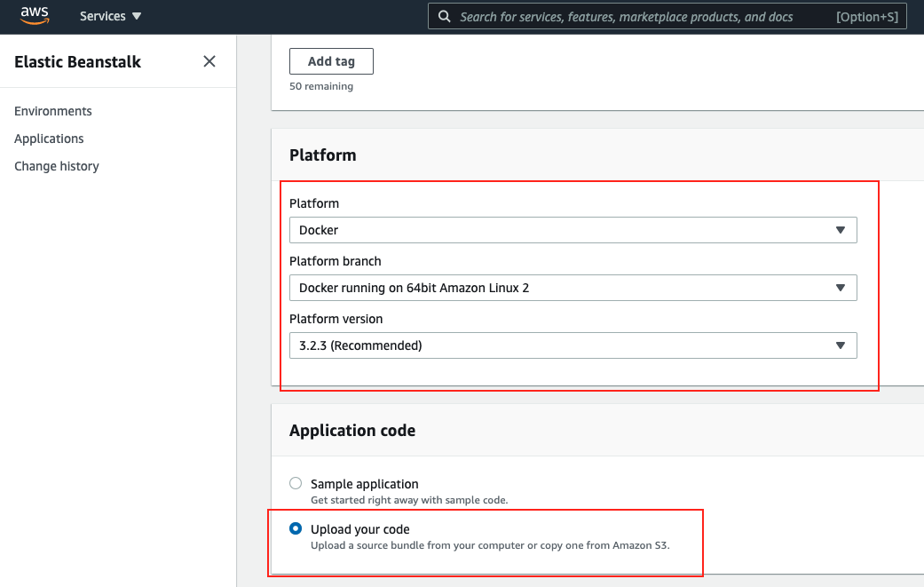Click the '50 remaining' tag count text
This screenshot has width=924, height=587.
tap(321, 86)
